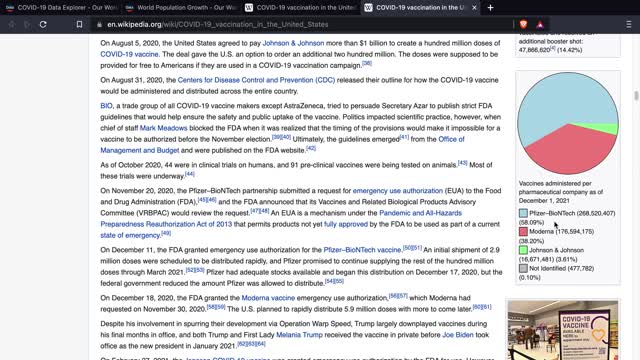Click citation reference [41]
Screen dimensions: 640x360
pyautogui.click(x=404, y=137)
